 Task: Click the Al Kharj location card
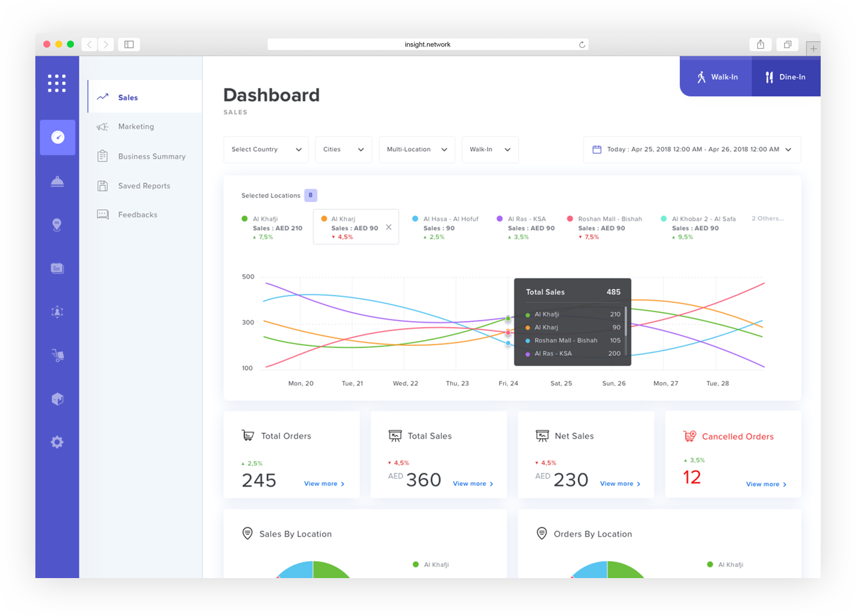[x=356, y=227]
